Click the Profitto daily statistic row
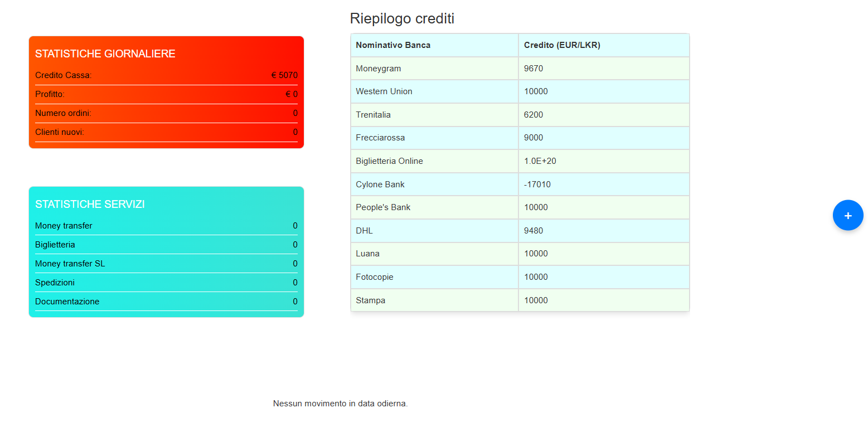The height and width of the screenshot is (442, 868). pos(166,94)
